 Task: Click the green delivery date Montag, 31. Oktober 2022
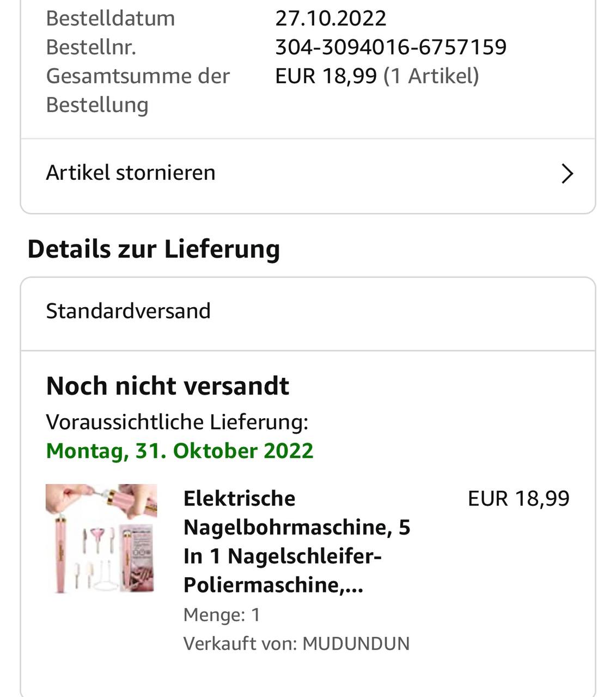click(180, 451)
